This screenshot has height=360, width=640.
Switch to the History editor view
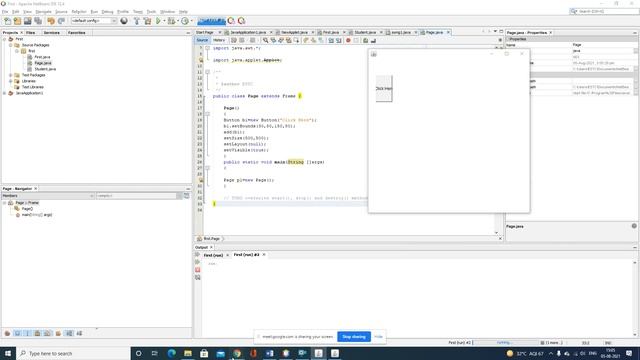(219, 40)
